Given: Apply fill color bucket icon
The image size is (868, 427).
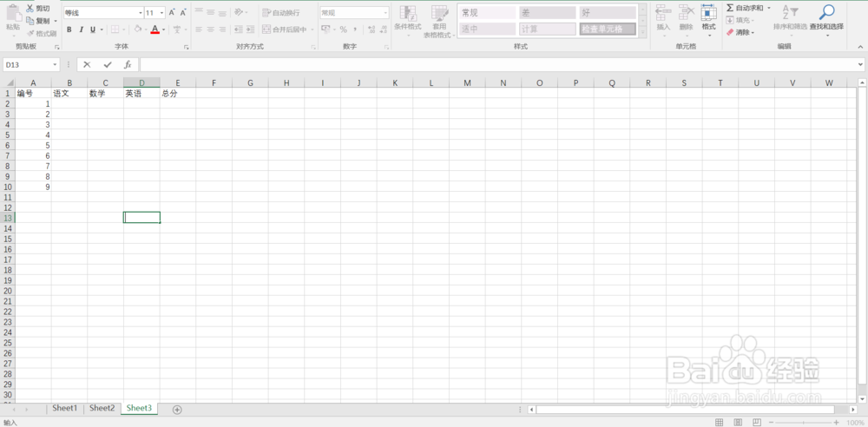Looking at the screenshot, I should coord(138,30).
